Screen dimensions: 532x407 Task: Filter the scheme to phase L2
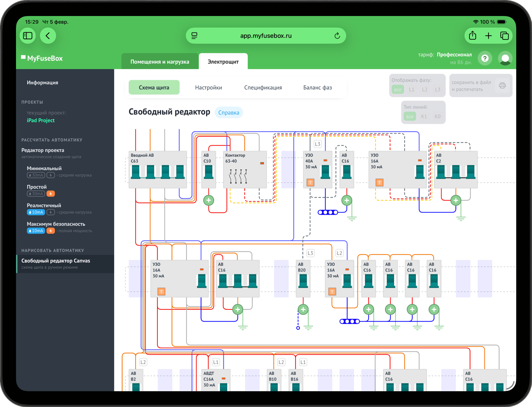point(425,90)
